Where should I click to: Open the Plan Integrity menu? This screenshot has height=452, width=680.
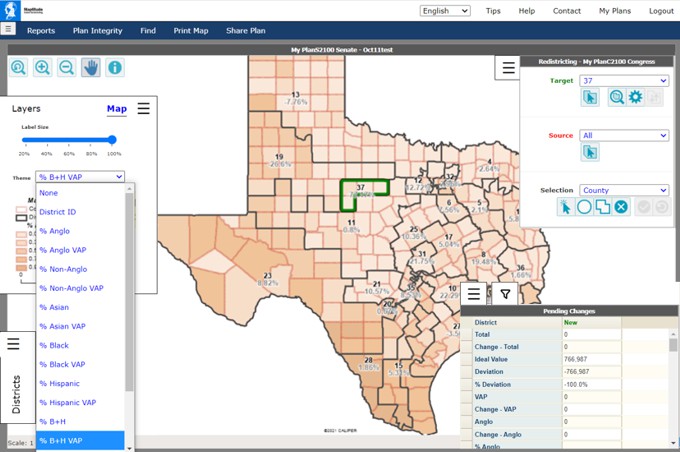pyautogui.click(x=98, y=31)
